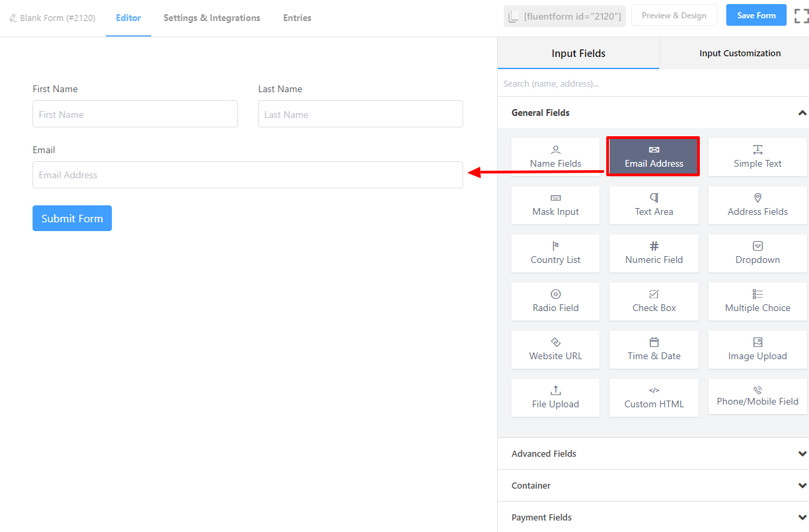This screenshot has width=809, height=532.
Task: Click the First Name input
Action: click(x=135, y=114)
